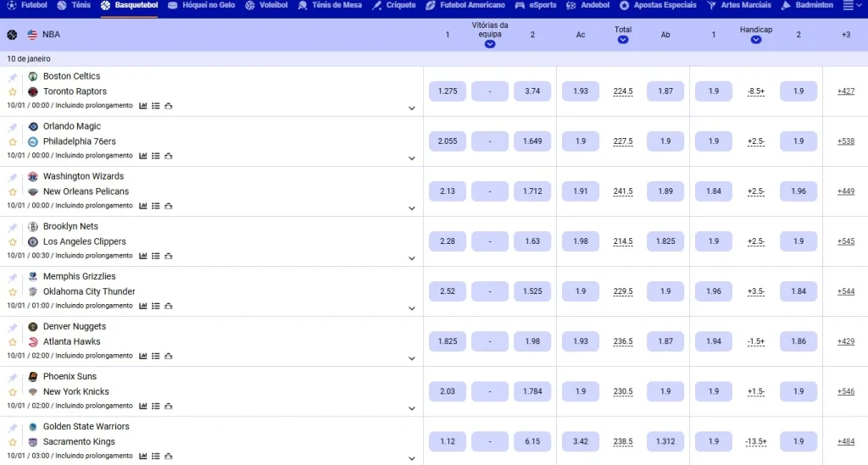
Task: Click the Boston Celtics team logo
Action: coord(33,76)
